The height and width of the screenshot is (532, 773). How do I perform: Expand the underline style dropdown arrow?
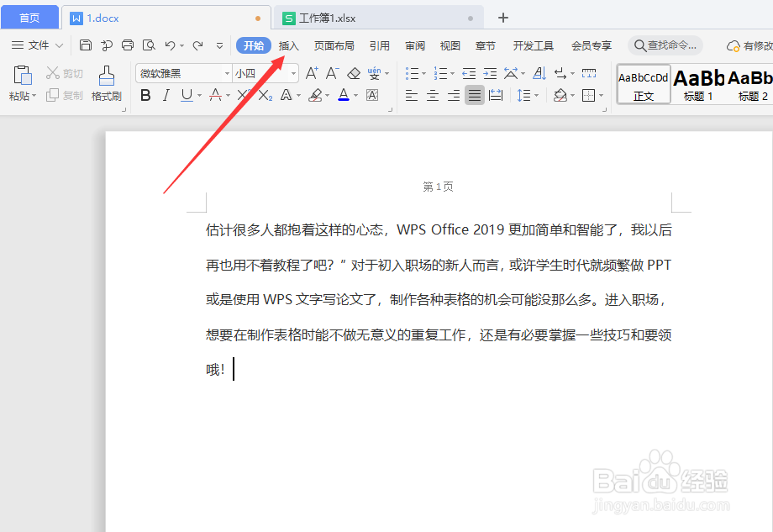(x=199, y=95)
